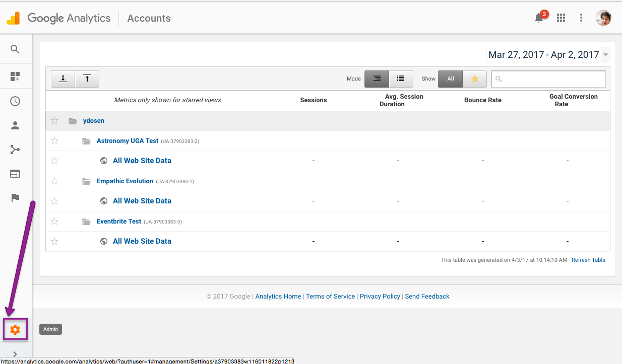
Task: Switch to flat list mode
Action: pyautogui.click(x=401, y=79)
